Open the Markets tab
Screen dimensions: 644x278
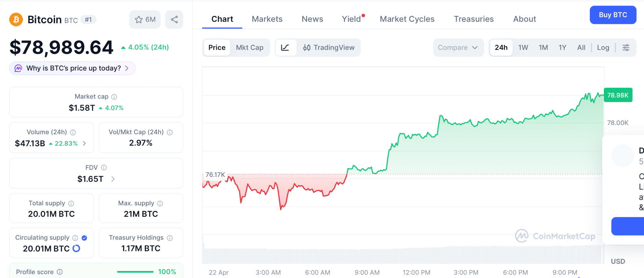(267, 19)
